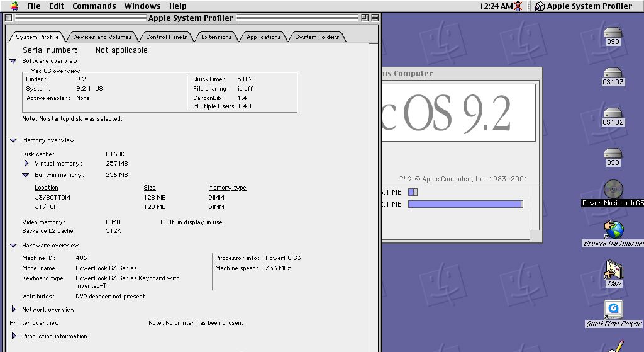The height and width of the screenshot is (352, 644).
Task: Click the Profiler window zoom box
Action: (365, 18)
